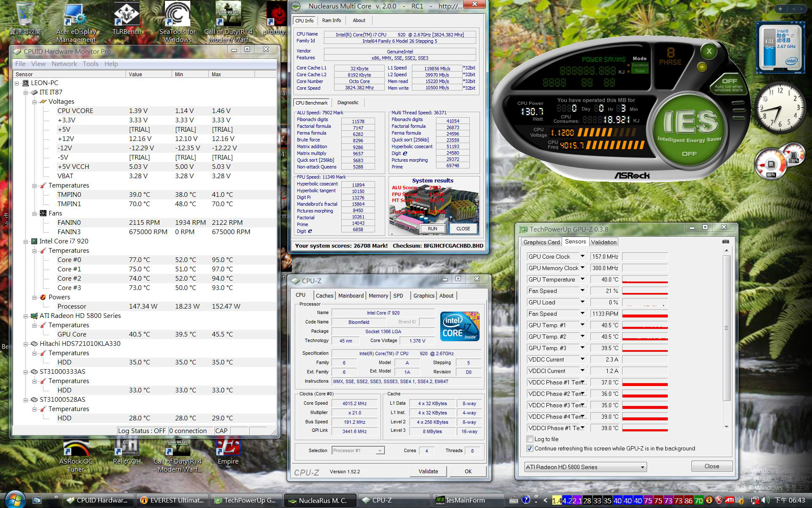Switch to Mainboard tab in CPU-Z

(x=351, y=295)
